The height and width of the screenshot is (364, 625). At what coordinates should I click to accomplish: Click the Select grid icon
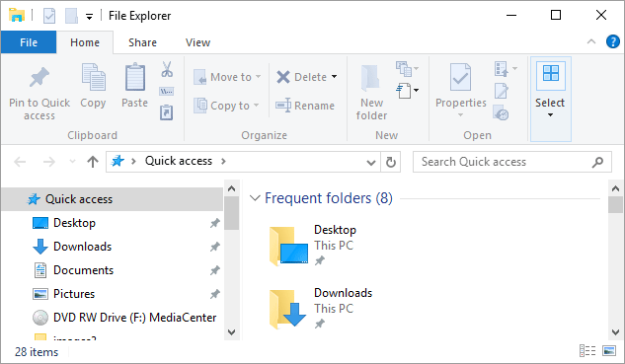(551, 74)
